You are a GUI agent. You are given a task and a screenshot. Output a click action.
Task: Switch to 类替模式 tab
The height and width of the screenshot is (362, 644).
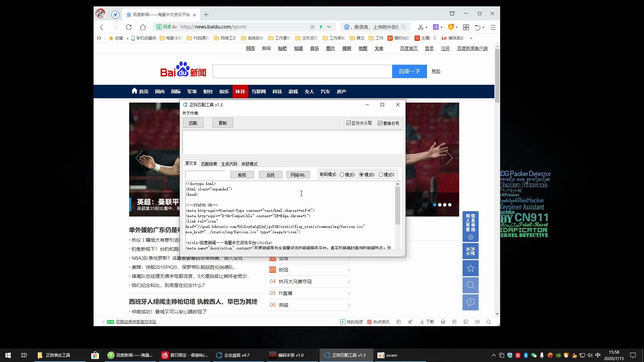click(249, 164)
